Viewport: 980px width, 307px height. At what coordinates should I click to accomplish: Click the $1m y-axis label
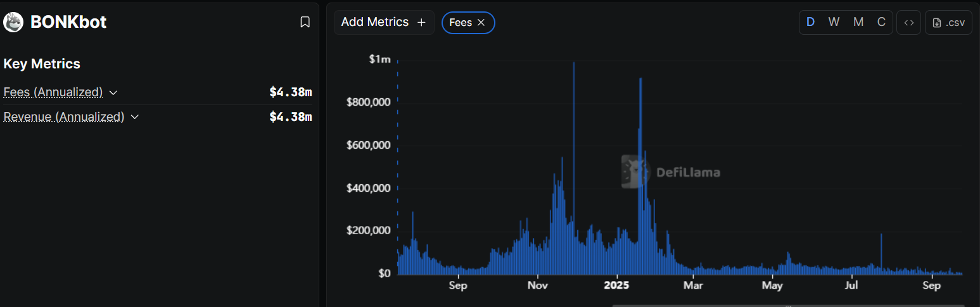click(x=380, y=59)
